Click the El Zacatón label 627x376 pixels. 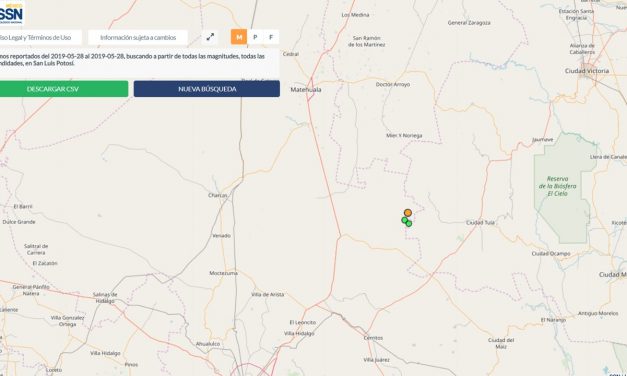tap(45, 263)
